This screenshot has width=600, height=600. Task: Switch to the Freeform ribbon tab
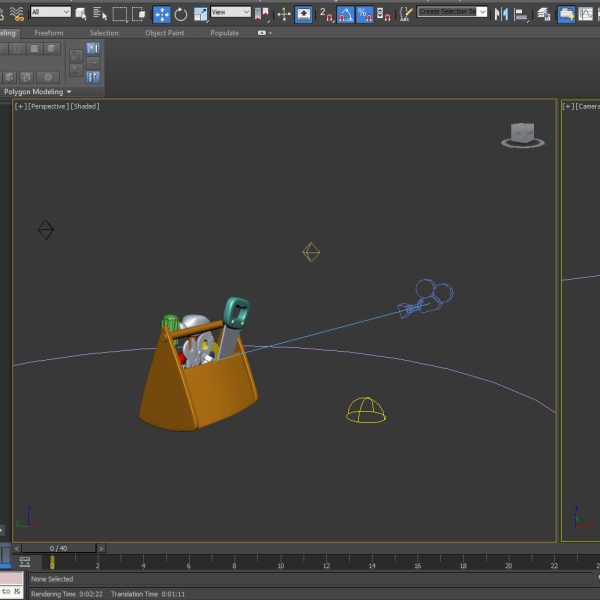[x=49, y=33]
